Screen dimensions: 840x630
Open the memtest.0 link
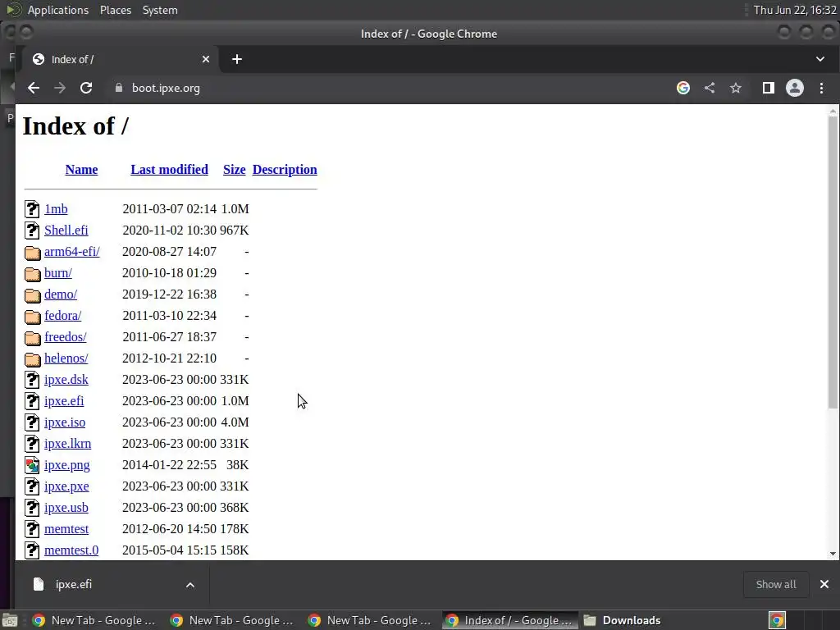(71, 550)
